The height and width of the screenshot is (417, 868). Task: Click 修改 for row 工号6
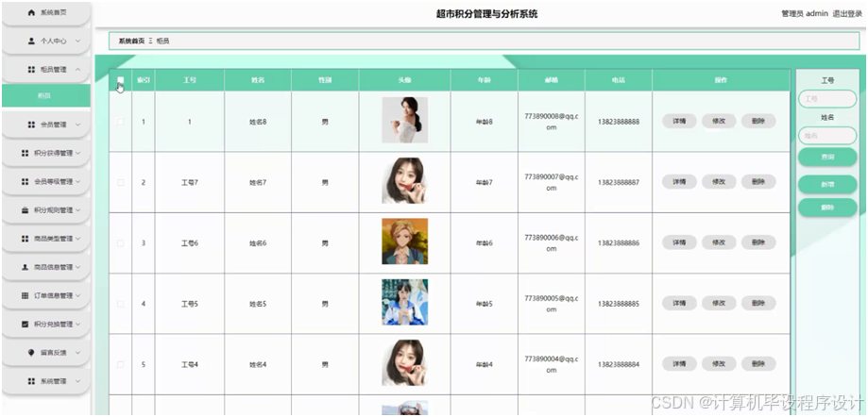click(x=719, y=242)
